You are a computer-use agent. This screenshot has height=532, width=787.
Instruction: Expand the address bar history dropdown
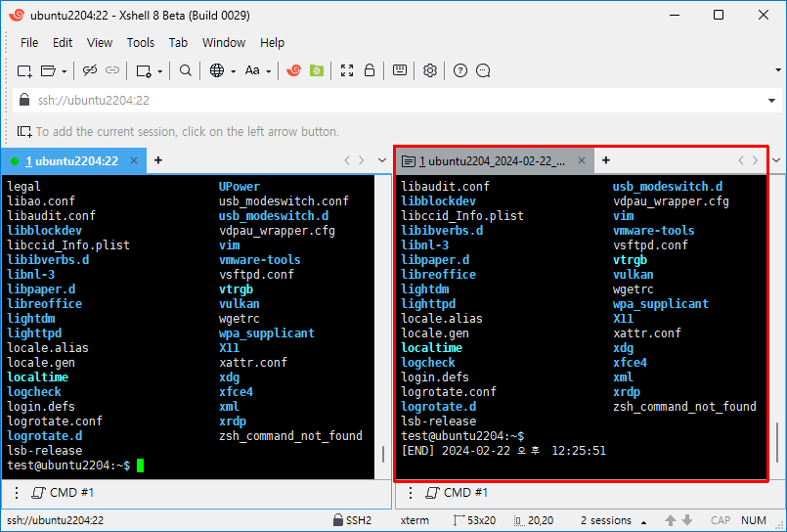tap(772, 100)
